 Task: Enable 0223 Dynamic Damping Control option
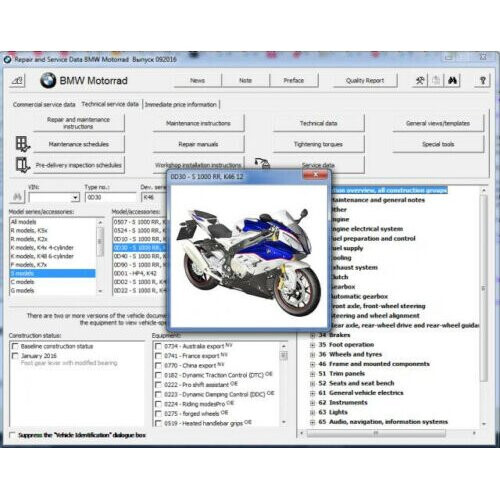tap(158, 395)
